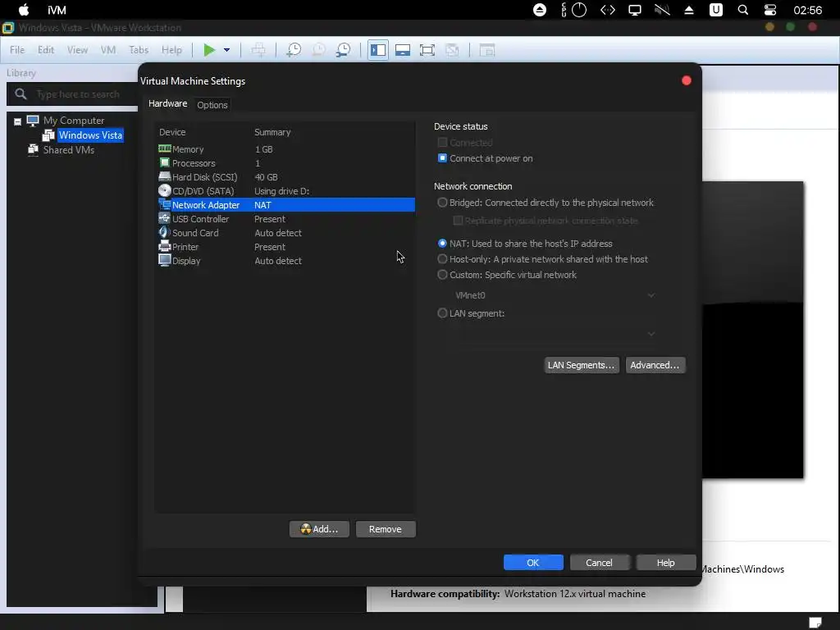Open the Tabs menu
Image resolution: width=840 pixels, height=630 pixels.
(139, 50)
